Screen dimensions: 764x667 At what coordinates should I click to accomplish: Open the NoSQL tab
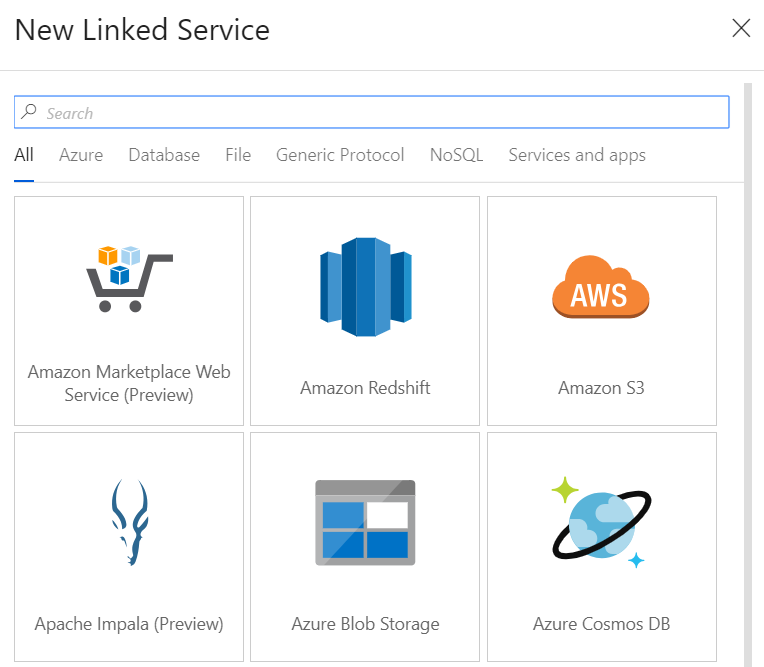tap(456, 155)
